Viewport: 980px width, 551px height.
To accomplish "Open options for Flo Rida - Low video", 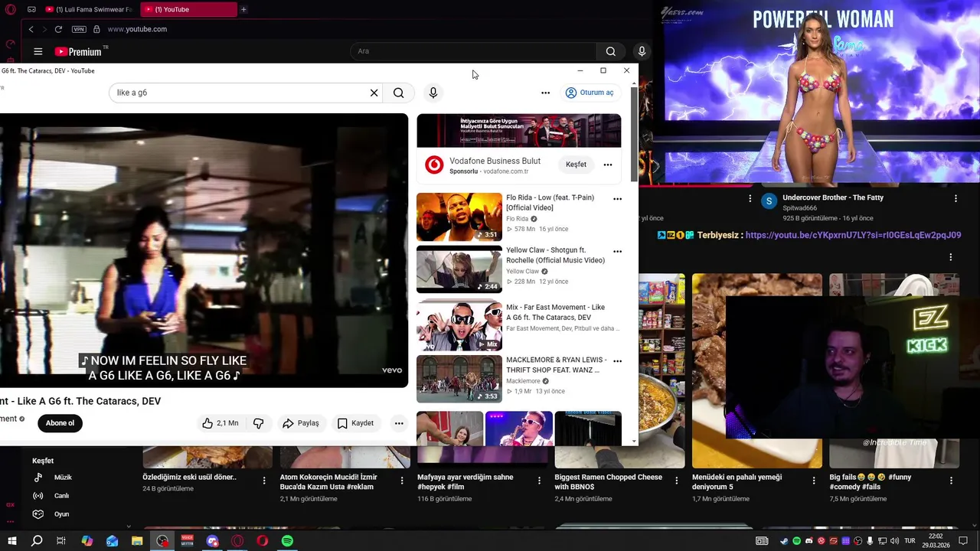I will click(x=617, y=199).
